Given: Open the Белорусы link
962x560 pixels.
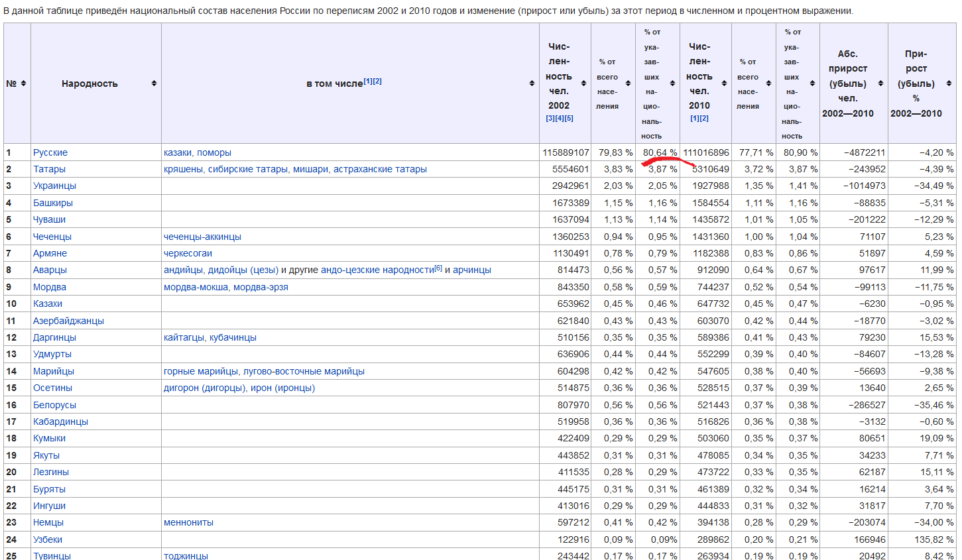Looking at the screenshot, I should (x=54, y=405).
